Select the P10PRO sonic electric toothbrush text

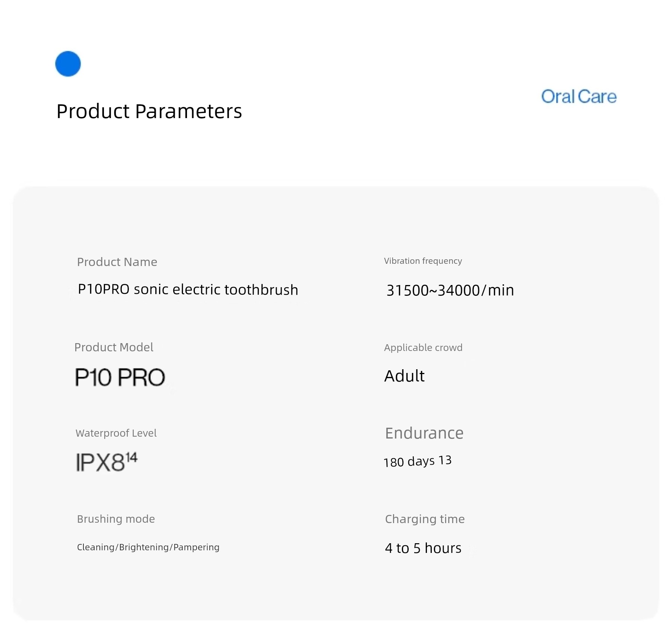(188, 289)
